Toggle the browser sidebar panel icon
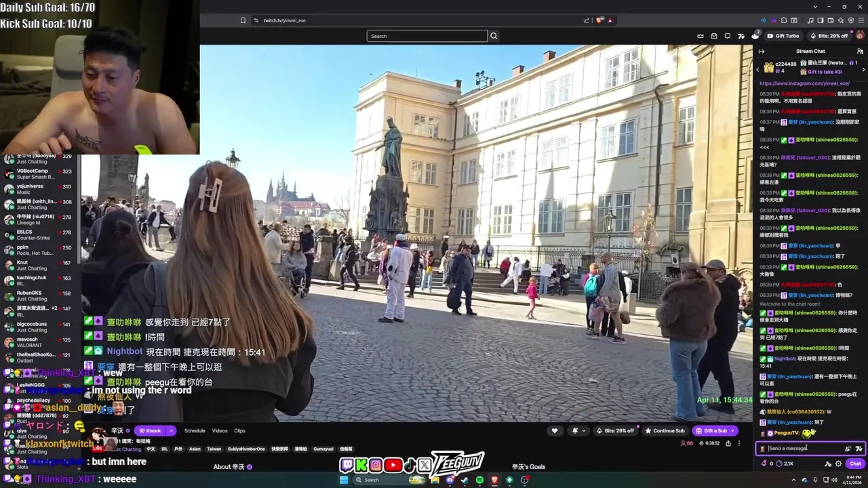 tap(820, 20)
